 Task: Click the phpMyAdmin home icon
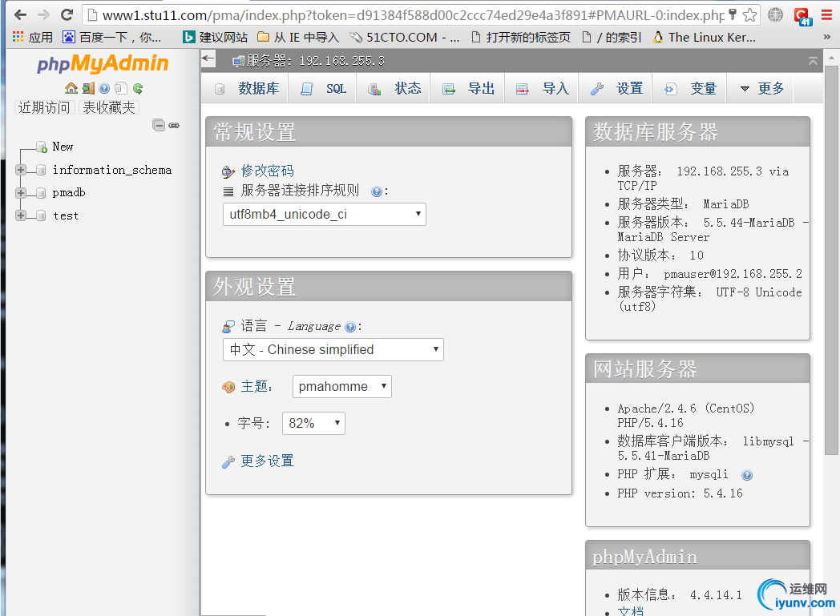[x=71, y=88]
